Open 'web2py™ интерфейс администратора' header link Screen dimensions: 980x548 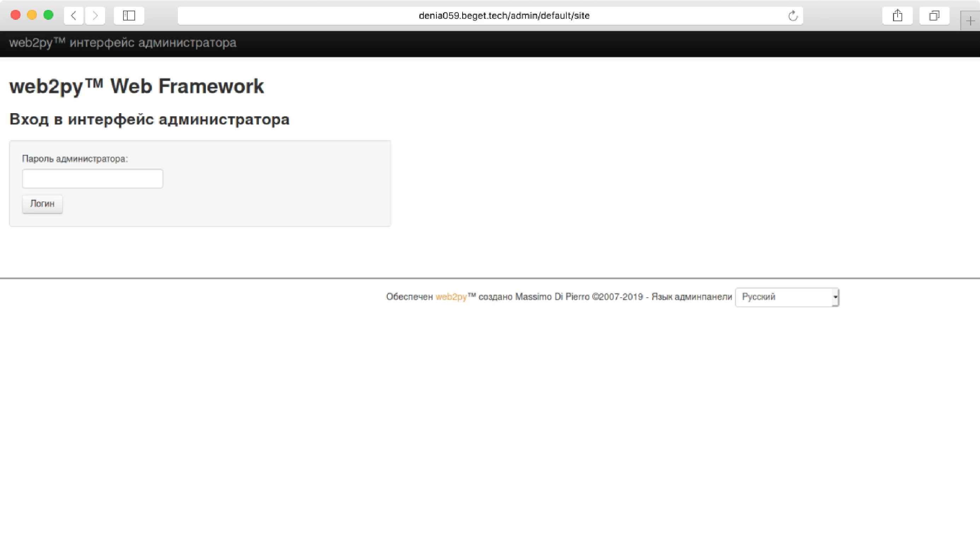122,42
